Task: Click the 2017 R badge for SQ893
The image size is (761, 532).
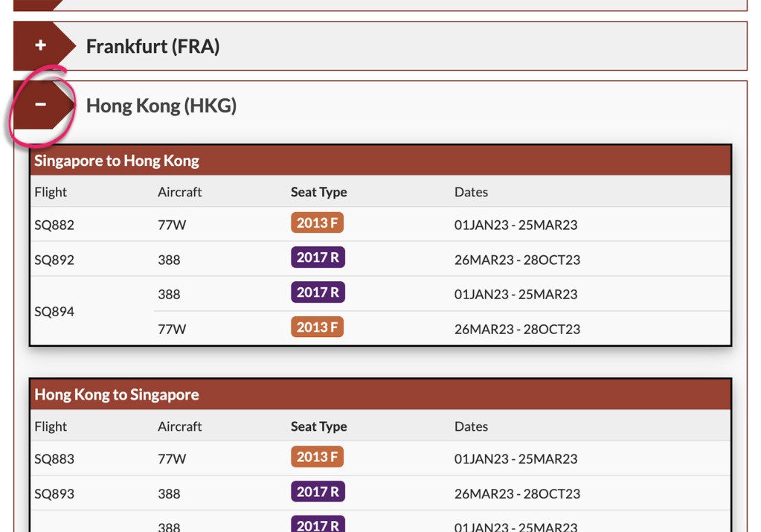Action: (317, 491)
